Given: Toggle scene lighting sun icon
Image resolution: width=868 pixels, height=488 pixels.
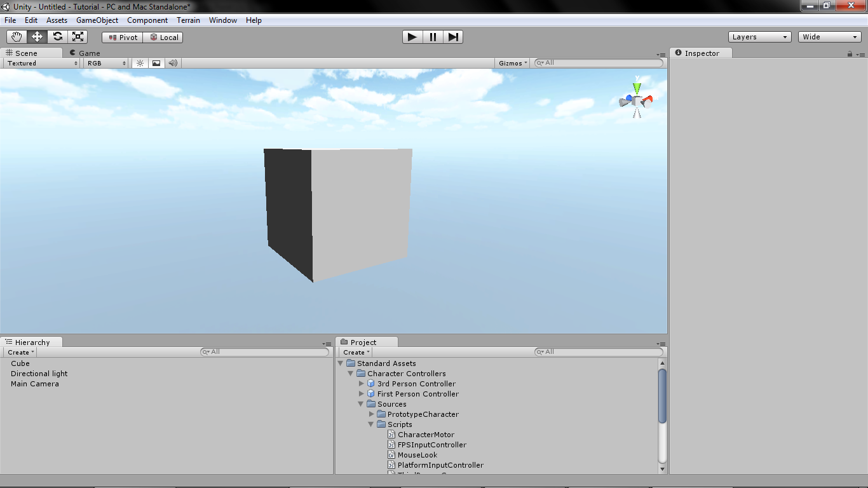Looking at the screenshot, I should pos(140,63).
